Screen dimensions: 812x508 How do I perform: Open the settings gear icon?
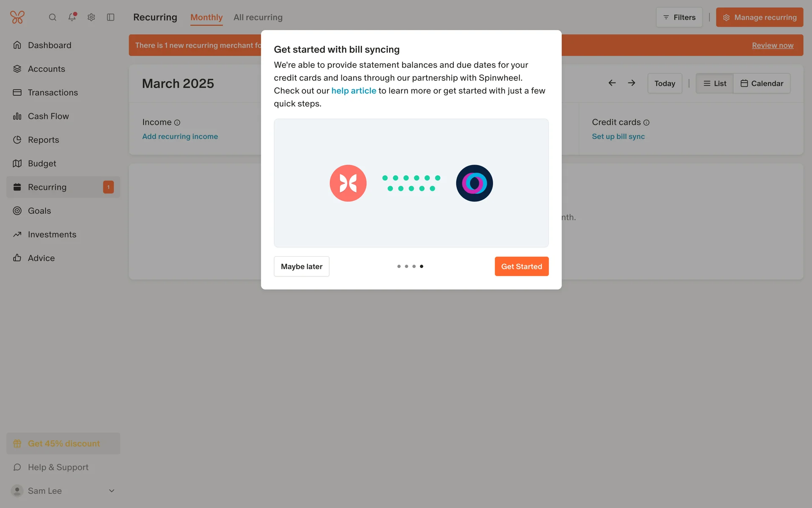[91, 17]
